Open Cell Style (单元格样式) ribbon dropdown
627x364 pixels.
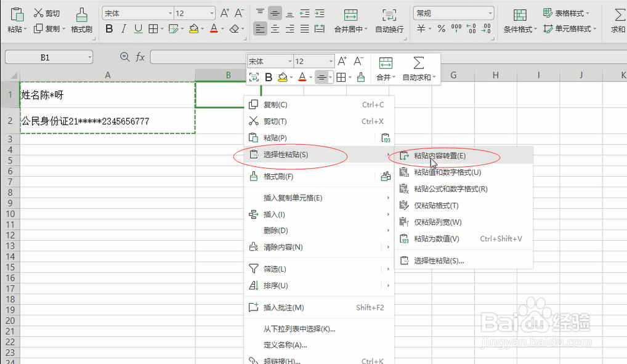click(570, 29)
